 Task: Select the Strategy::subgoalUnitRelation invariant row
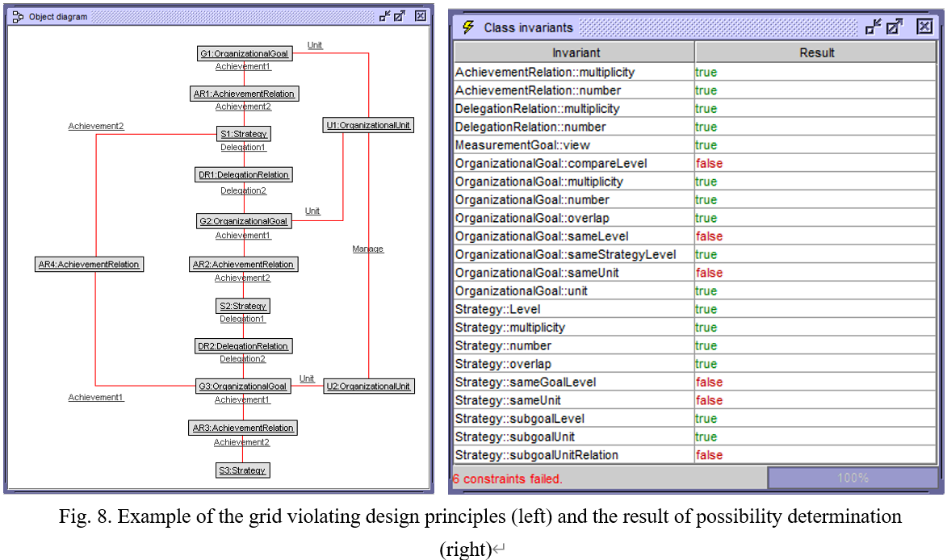click(695, 455)
